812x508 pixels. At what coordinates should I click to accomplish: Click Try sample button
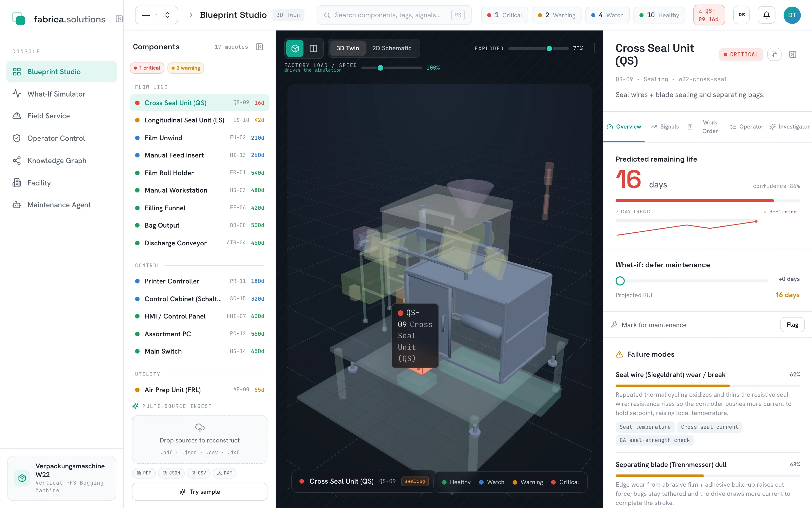[x=200, y=491]
